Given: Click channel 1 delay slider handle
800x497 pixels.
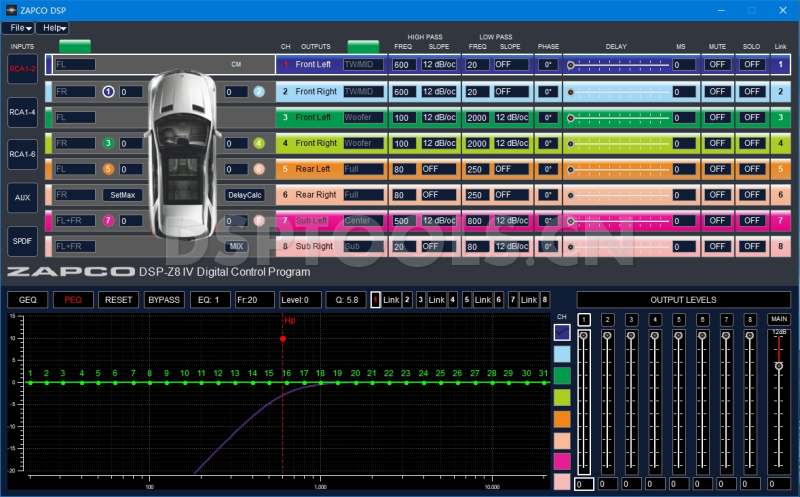Looking at the screenshot, I should point(571,65).
